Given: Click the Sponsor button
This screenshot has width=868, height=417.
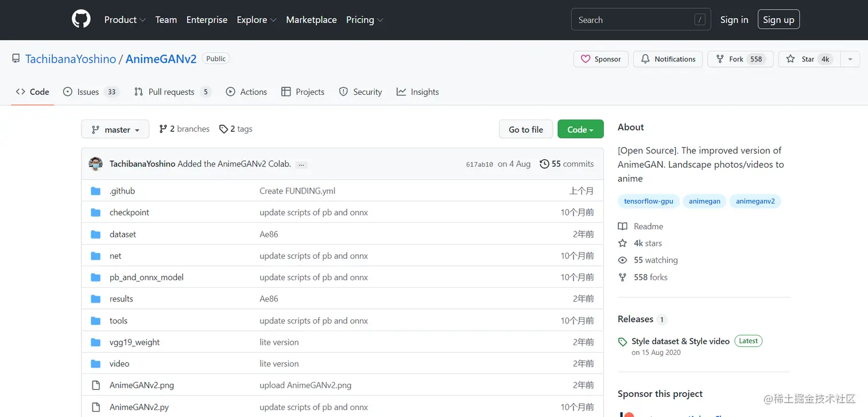Looking at the screenshot, I should [601, 59].
